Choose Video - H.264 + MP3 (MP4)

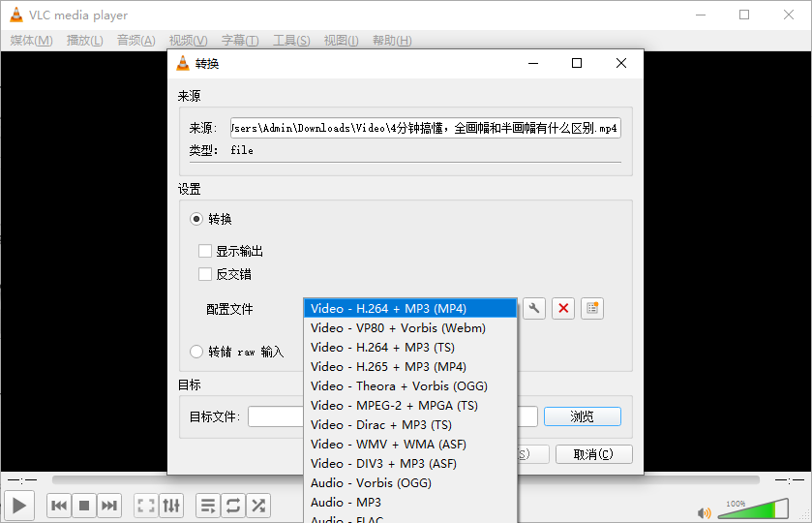410,308
